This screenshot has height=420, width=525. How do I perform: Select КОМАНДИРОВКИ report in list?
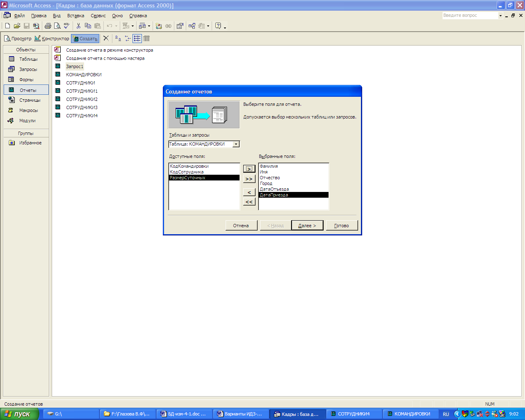point(84,75)
